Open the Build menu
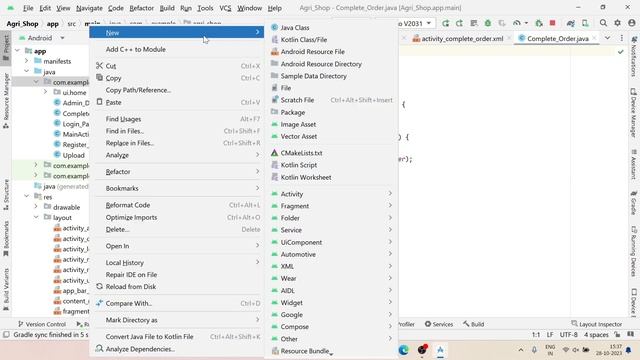The image size is (640, 360). click(x=167, y=8)
